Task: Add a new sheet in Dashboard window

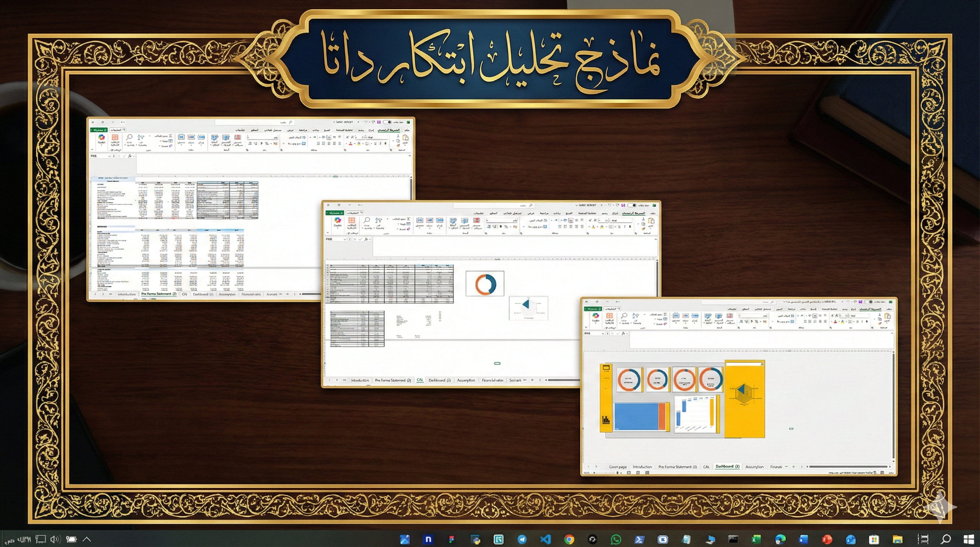Action: point(794,467)
